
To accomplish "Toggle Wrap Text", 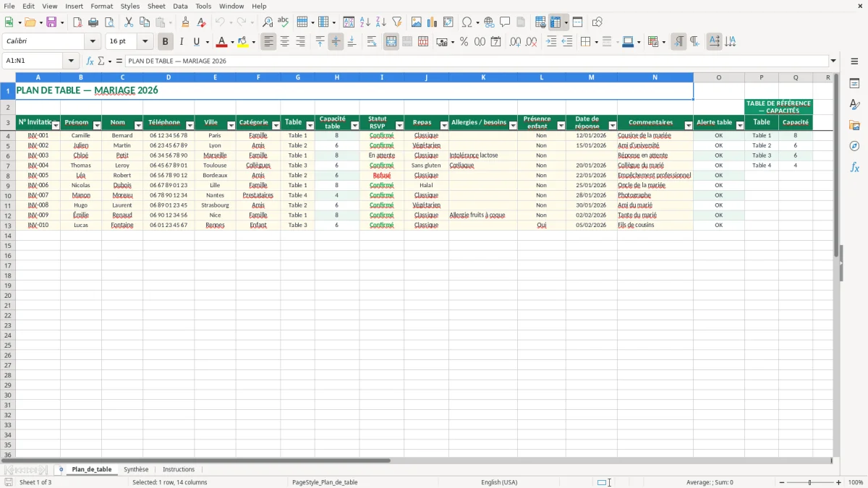I will coord(372,42).
